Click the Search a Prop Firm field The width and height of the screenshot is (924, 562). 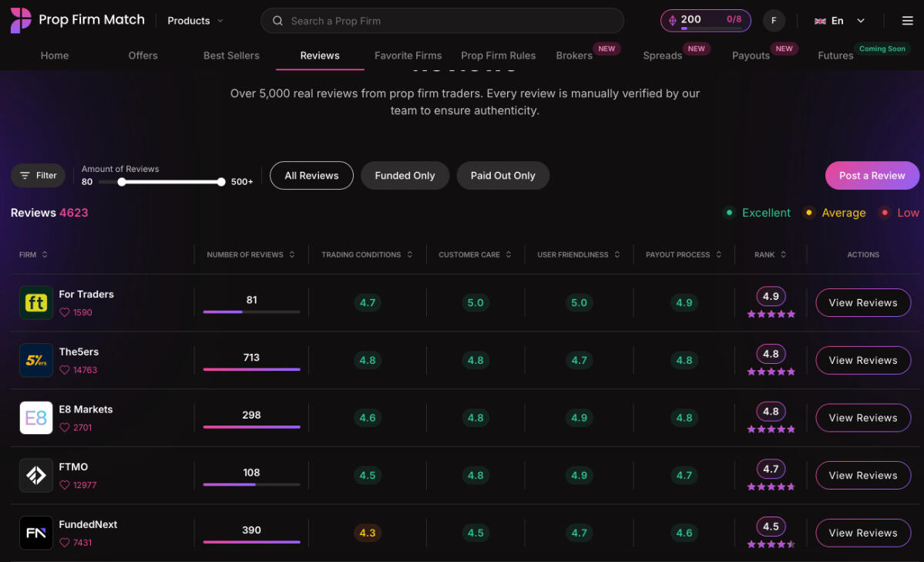442,21
